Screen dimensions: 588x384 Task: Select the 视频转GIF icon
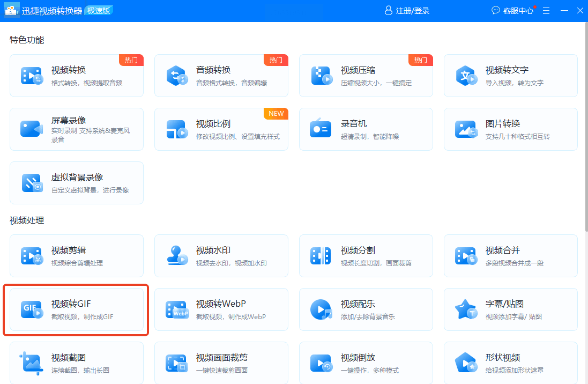[32, 309]
